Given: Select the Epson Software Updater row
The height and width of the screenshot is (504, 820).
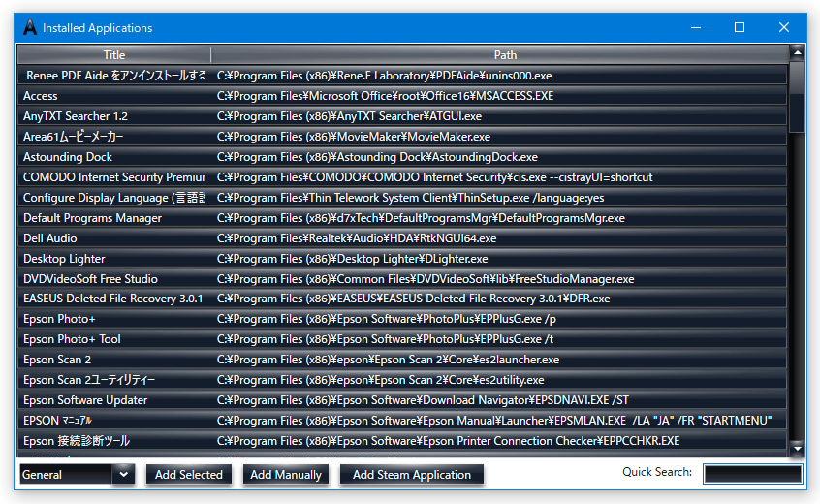Looking at the screenshot, I should tap(402, 400).
